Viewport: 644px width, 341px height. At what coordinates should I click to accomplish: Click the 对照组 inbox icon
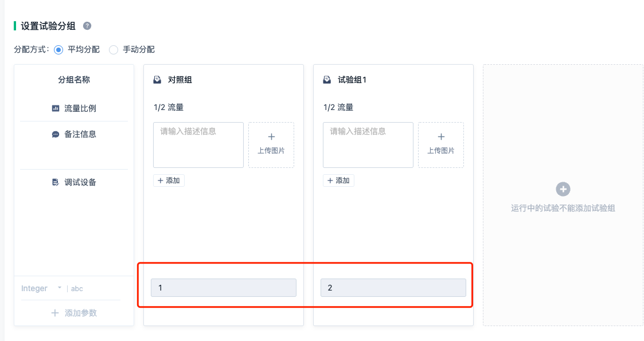(x=157, y=80)
